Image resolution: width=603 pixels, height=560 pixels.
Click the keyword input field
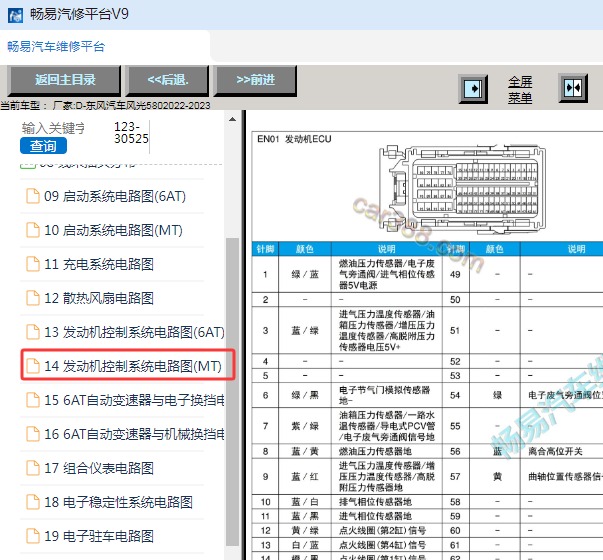coord(54,128)
